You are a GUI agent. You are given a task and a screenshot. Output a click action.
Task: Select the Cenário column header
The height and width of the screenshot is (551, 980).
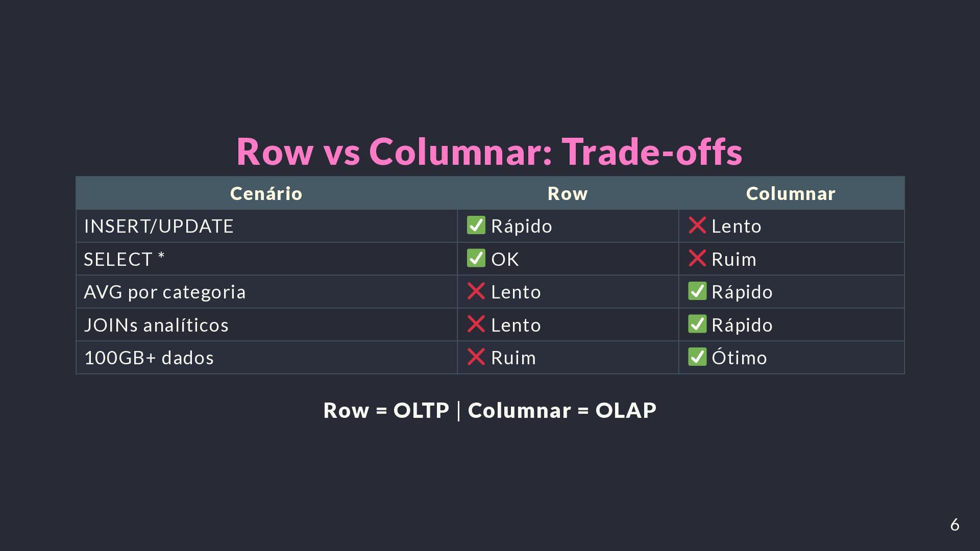click(x=266, y=193)
